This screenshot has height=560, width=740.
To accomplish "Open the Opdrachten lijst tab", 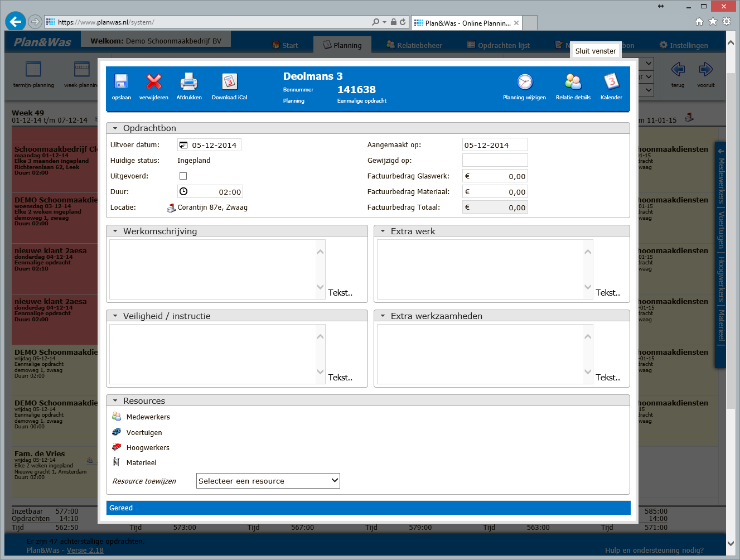I will click(x=499, y=45).
